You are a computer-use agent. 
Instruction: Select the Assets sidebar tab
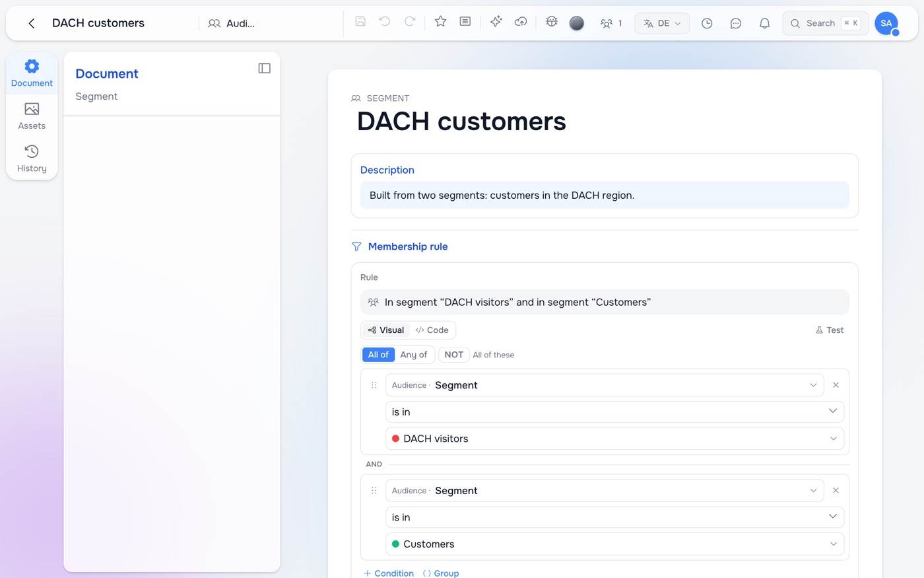[32, 116]
